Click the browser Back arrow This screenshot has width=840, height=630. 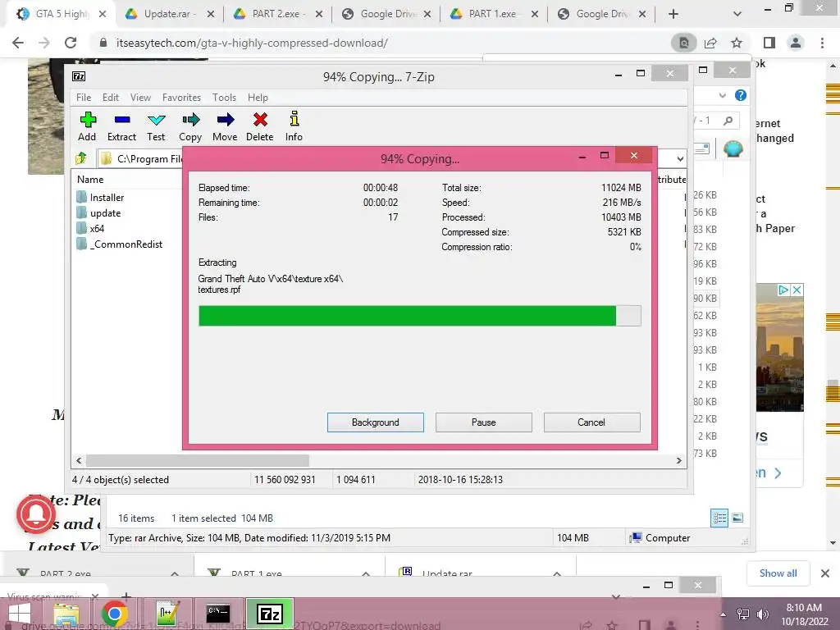coord(18,43)
